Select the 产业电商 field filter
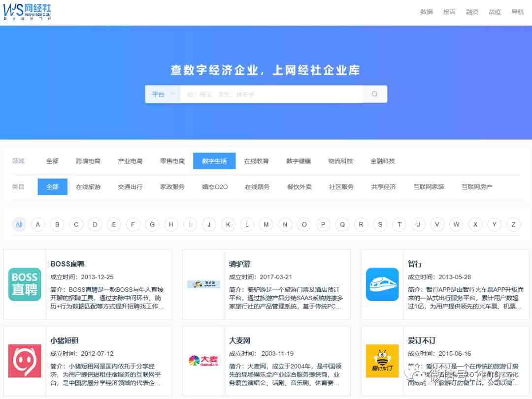Image resolution: width=532 pixels, height=399 pixels. 130,161
